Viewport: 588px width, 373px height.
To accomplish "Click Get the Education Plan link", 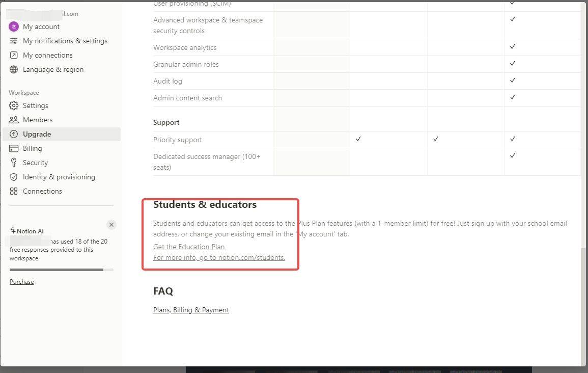I will pos(189,247).
